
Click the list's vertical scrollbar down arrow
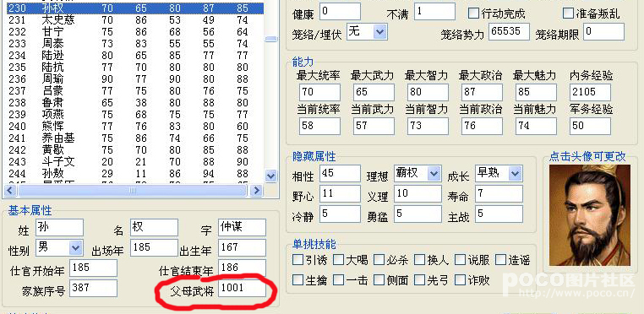(270, 176)
